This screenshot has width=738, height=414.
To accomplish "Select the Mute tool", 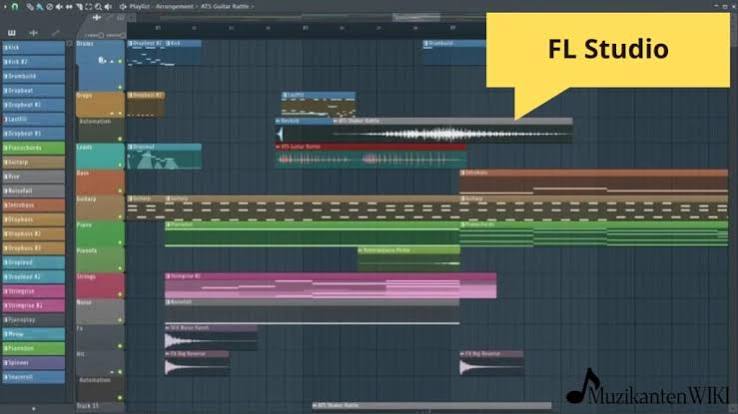I will (x=59, y=7).
